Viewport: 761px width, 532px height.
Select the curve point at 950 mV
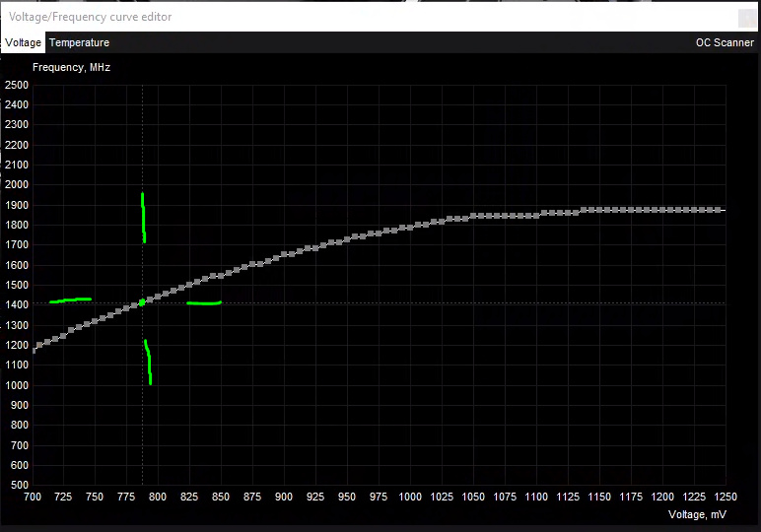pyautogui.click(x=347, y=239)
